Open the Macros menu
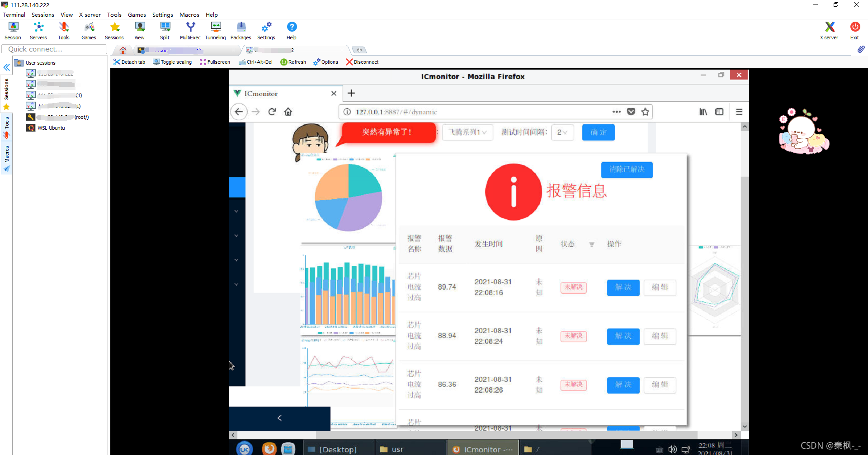The height and width of the screenshot is (455, 868). (189, 14)
